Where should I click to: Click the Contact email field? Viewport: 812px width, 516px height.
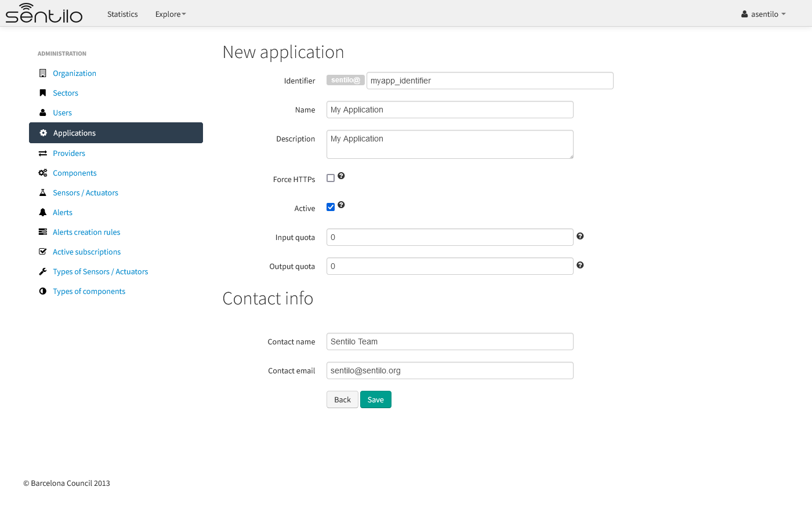click(x=450, y=370)
